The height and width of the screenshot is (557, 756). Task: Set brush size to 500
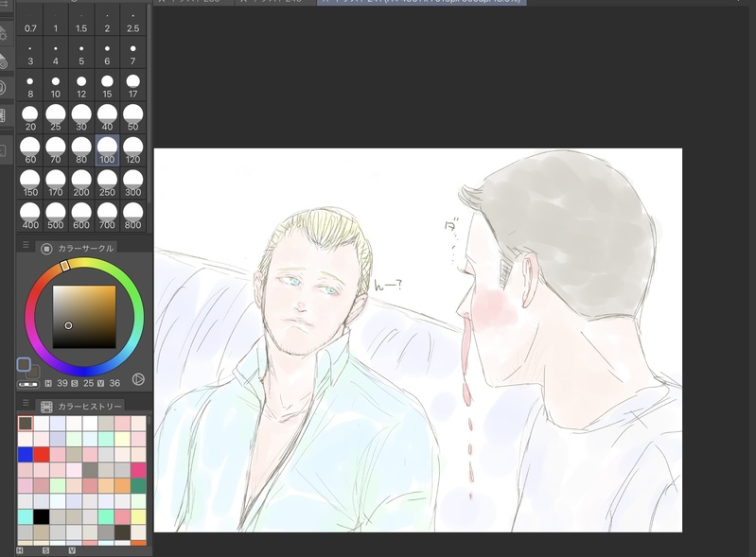coord(56,217)
